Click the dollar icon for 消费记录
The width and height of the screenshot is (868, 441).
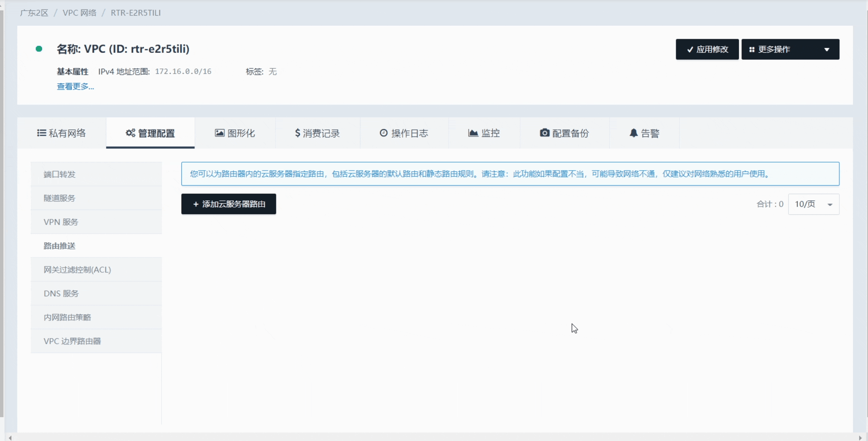point(298,133)
